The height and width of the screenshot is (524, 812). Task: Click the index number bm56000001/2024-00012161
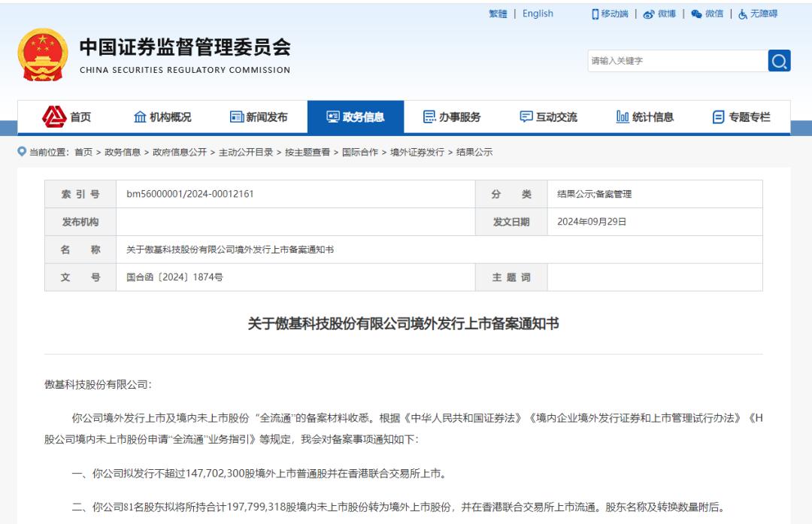(190, 194)
